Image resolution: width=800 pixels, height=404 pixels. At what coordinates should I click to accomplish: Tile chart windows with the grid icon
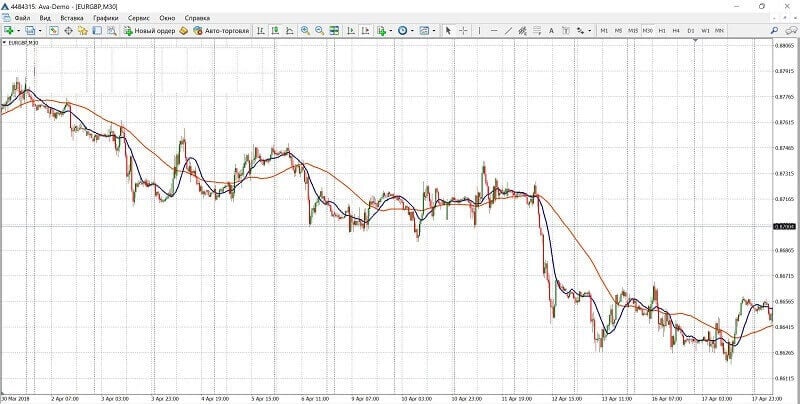click(334, 31)
